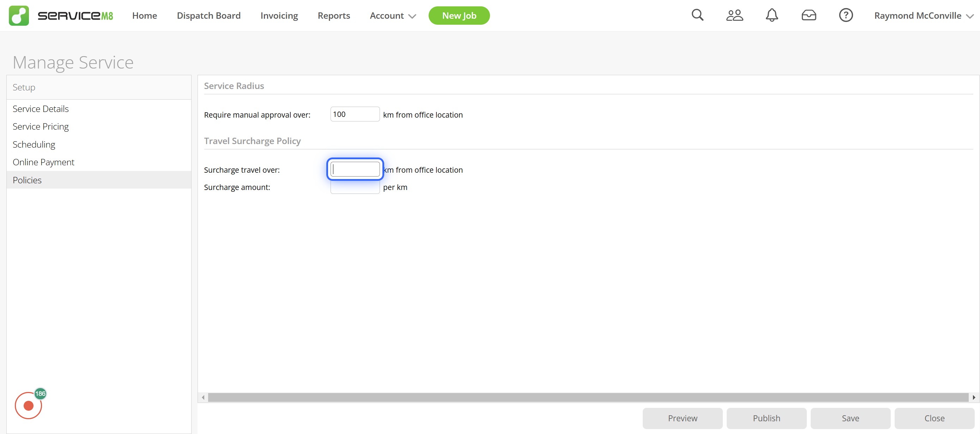
Task: Open the notifications bell icon
Action: (x=772, y=15)
